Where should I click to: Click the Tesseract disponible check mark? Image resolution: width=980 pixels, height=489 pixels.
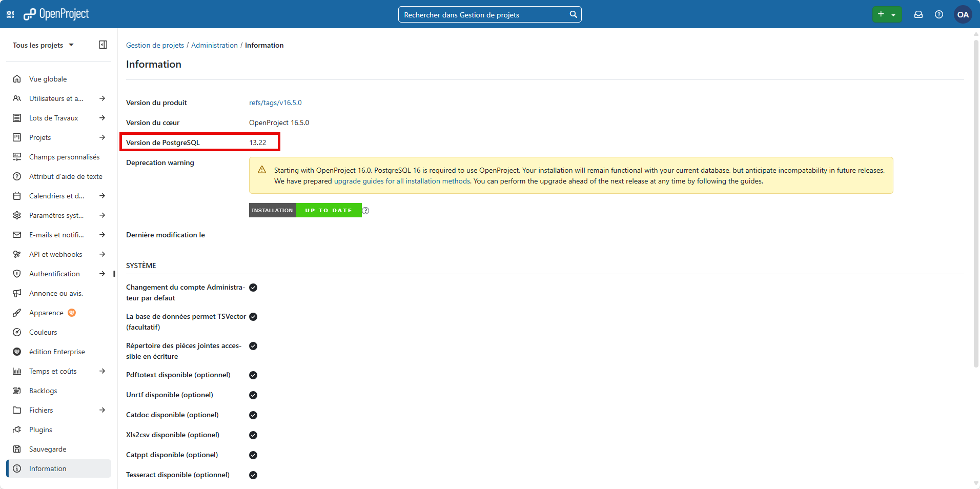(253, 475)
